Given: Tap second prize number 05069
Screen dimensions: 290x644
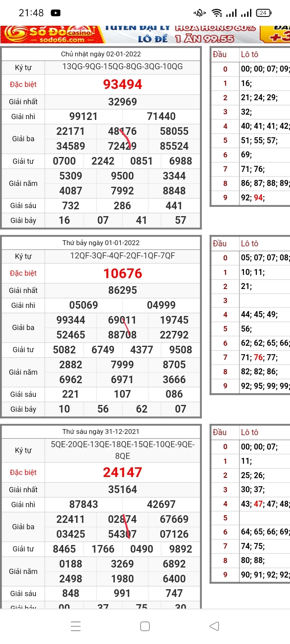Looking at the screenshot, I should tap(83, 305).
